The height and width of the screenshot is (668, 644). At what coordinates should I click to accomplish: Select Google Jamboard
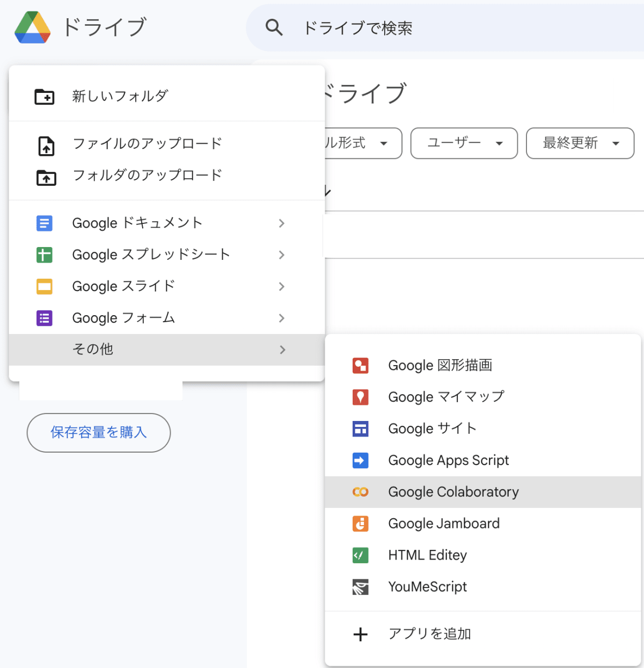[x=483, y=524]
